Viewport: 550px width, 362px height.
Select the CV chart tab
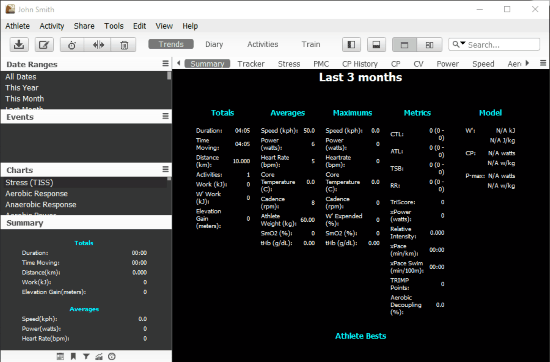point(418,64)
